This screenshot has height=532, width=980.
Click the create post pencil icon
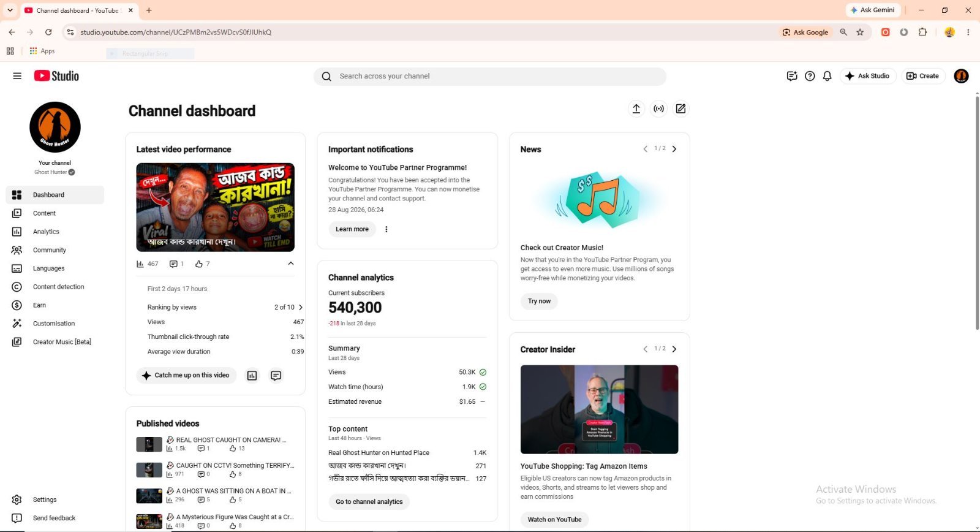680,108
